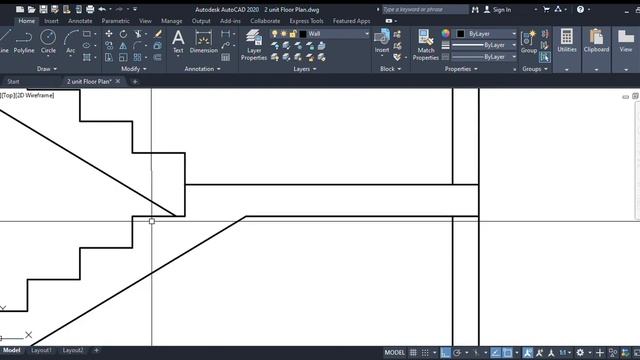Toggle layer on/off lightbulb for Wall
640x360 pixels.
click(274, 34)
